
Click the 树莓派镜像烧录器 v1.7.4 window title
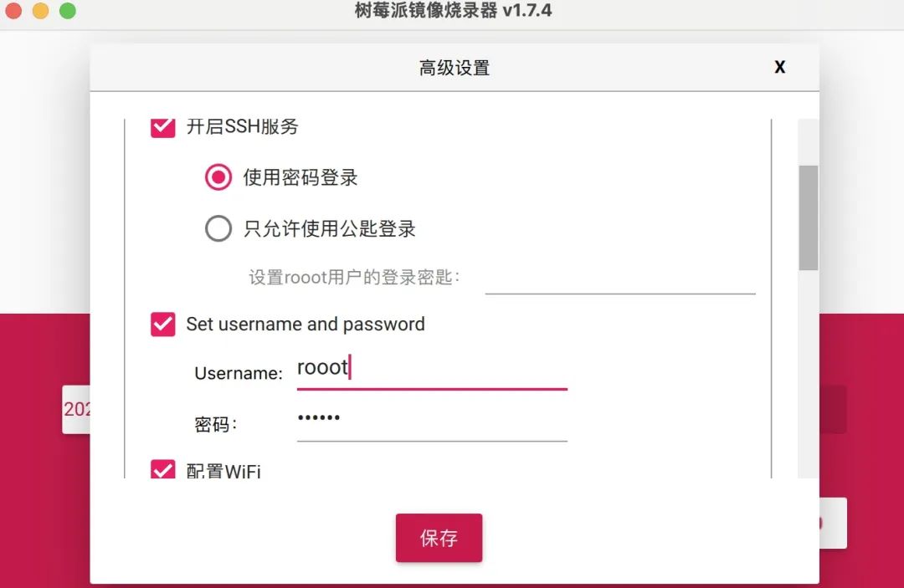(453, 11)
